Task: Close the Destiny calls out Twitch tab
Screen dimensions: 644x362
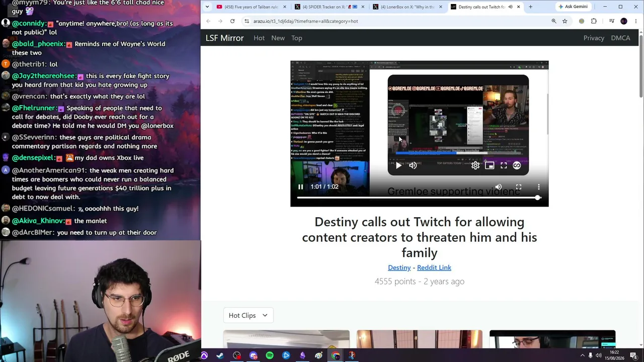Action: [x=518, y=7]
